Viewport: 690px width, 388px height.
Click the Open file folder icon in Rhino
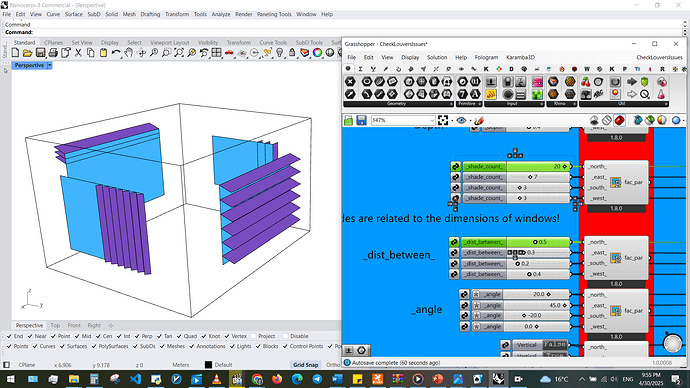27,53
